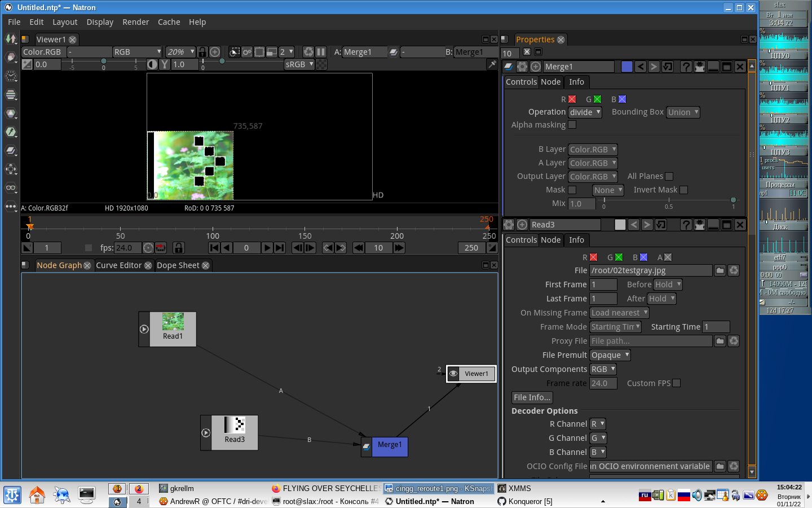This screenshot has height=508, width=812.
Task: Enable the Alpha masking checkbox
Action: click(x=572, y=125)
